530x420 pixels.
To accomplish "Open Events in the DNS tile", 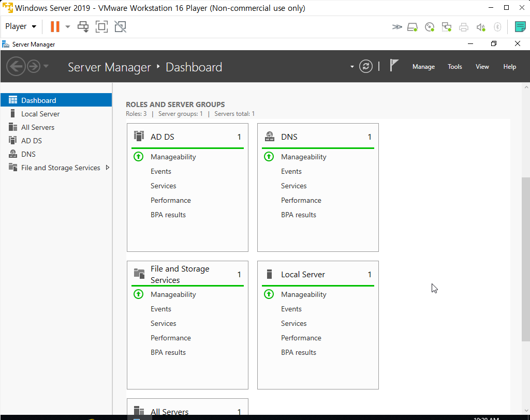I will click(x=291, y=171).
